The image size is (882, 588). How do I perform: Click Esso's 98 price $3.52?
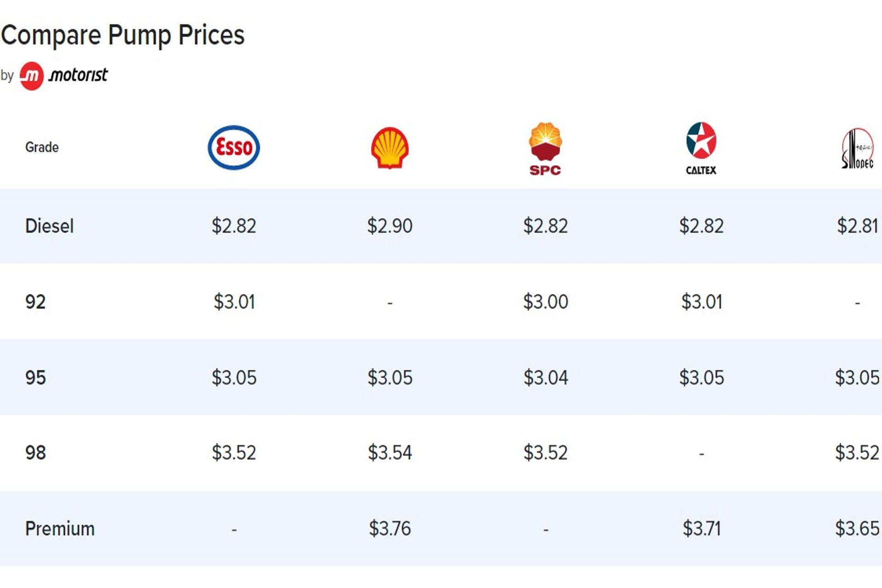pos(233,453)
